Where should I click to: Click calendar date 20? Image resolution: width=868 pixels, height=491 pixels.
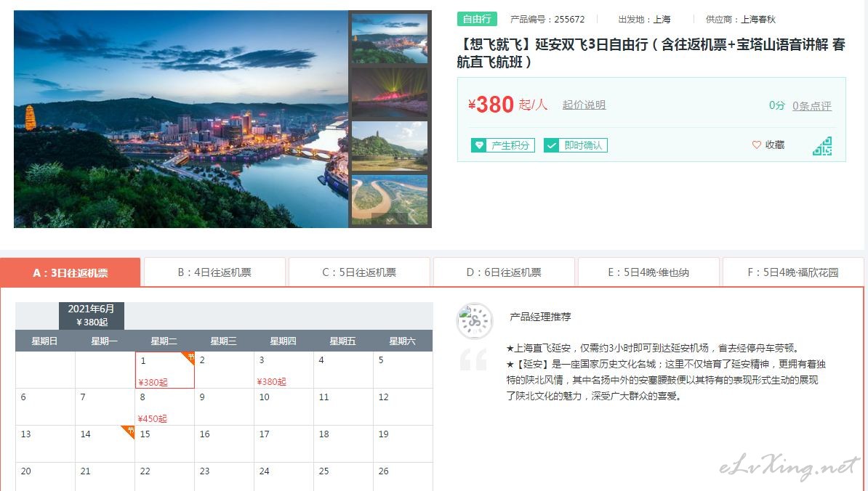point(45,476)
